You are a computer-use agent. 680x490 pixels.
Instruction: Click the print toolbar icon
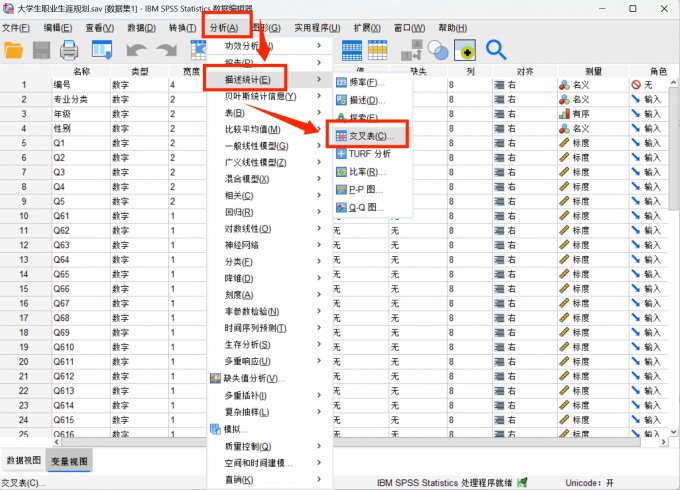69,50
